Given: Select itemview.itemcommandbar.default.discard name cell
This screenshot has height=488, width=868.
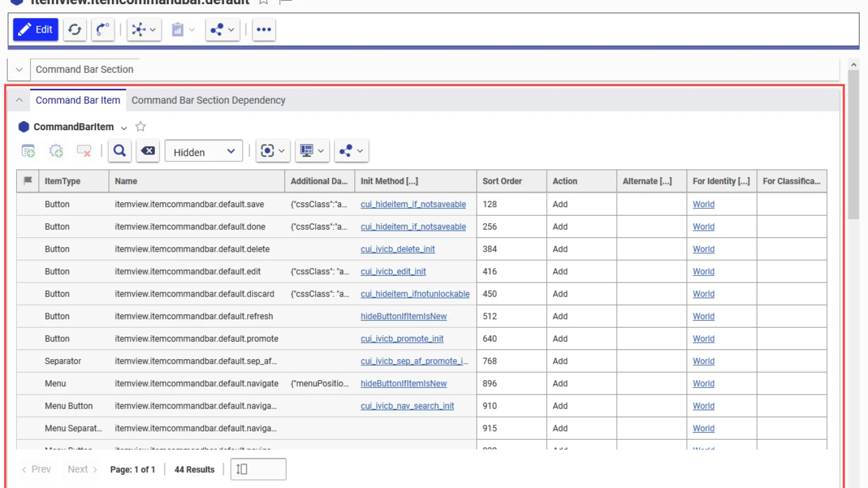Looking at the screenshot, I should tap(197, 294).
